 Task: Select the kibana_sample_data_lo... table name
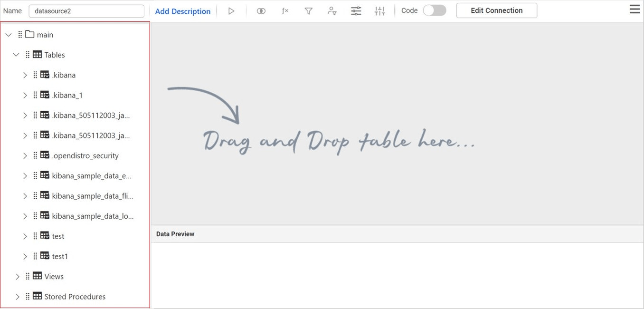pos(93,216)
